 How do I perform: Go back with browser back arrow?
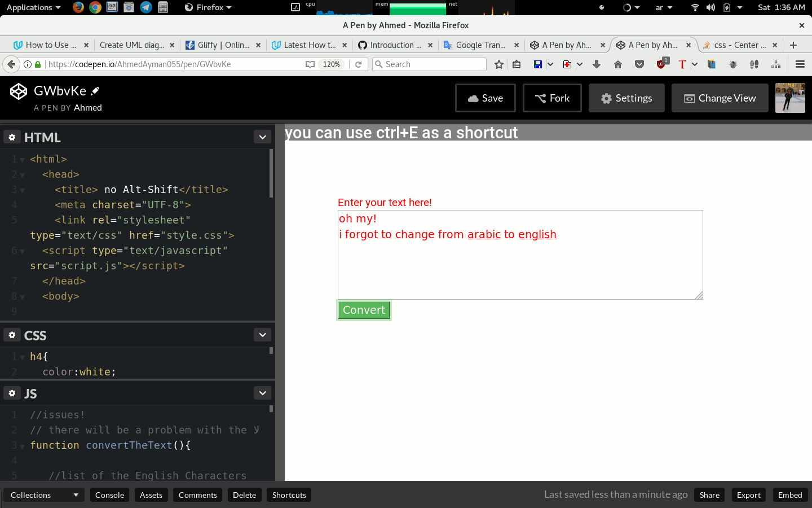[11, 64]
